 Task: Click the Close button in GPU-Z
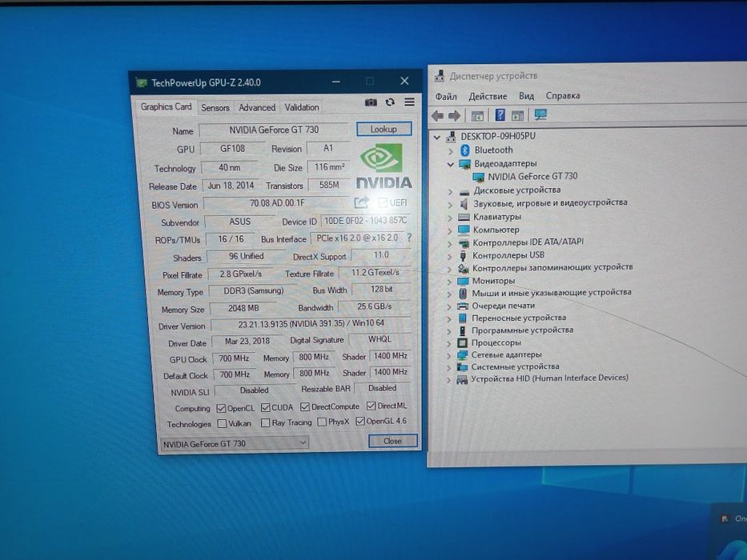(392, 441)
